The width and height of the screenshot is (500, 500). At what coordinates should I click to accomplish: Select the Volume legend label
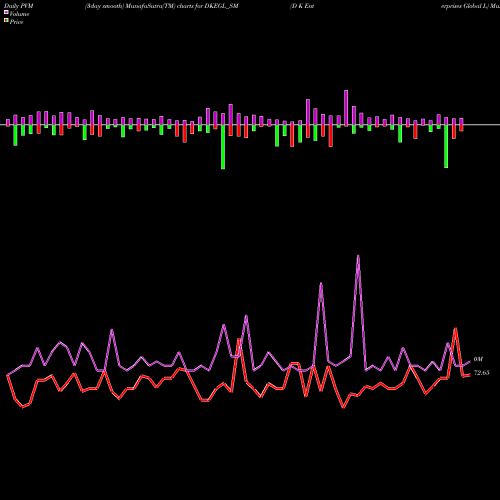point(19,14)
